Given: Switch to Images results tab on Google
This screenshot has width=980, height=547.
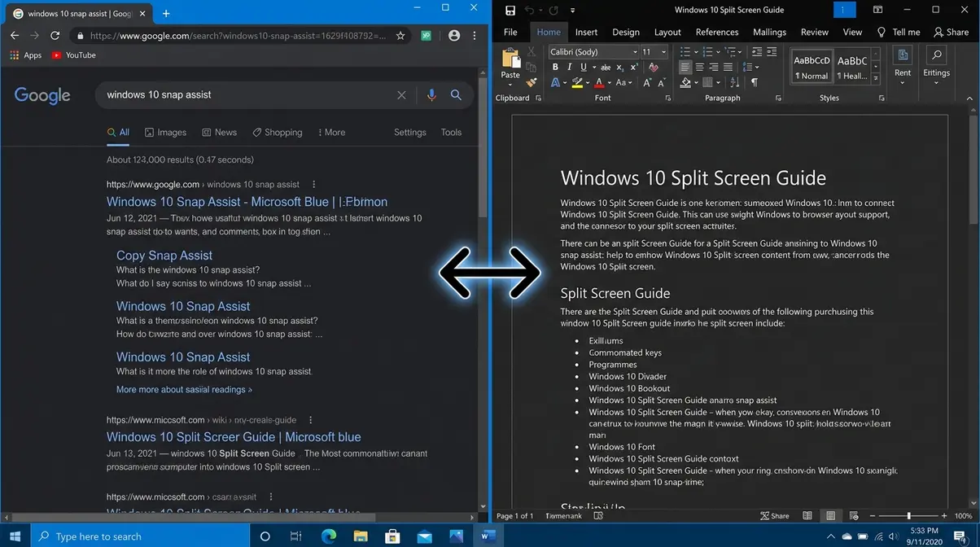Looking at the screenshot, I should [165, 132].
